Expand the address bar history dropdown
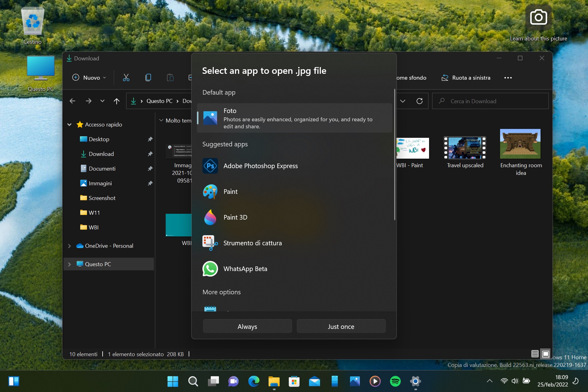This screenshot has height=392, width=588. pos(403,101)
